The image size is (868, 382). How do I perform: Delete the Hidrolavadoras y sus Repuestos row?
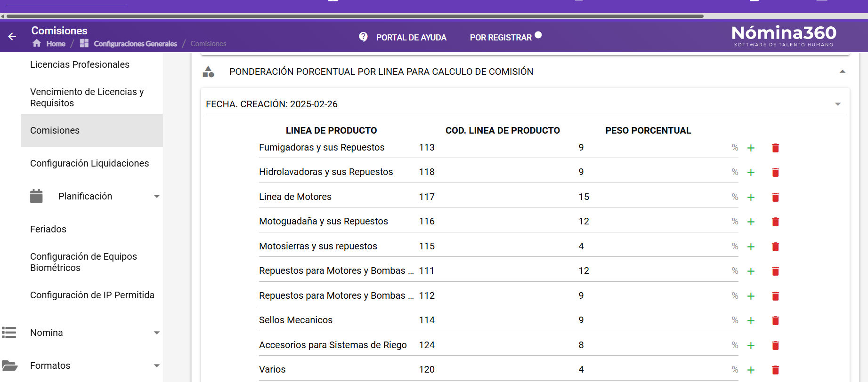click(x=775, y=172)
